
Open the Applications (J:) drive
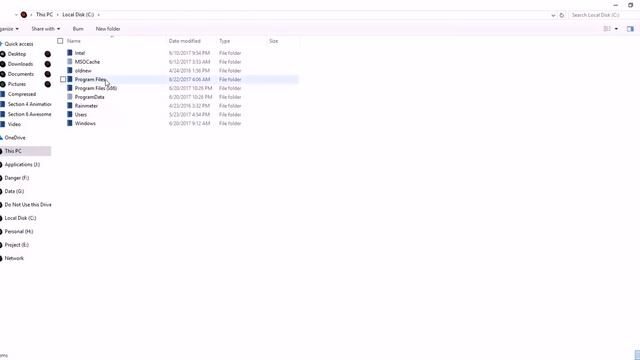(22, 164)
